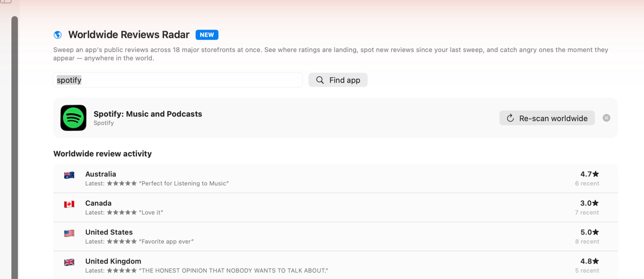Screen dimensions: 644x279
Task: Open the United Kingdom row
Action: click(335, 265)
